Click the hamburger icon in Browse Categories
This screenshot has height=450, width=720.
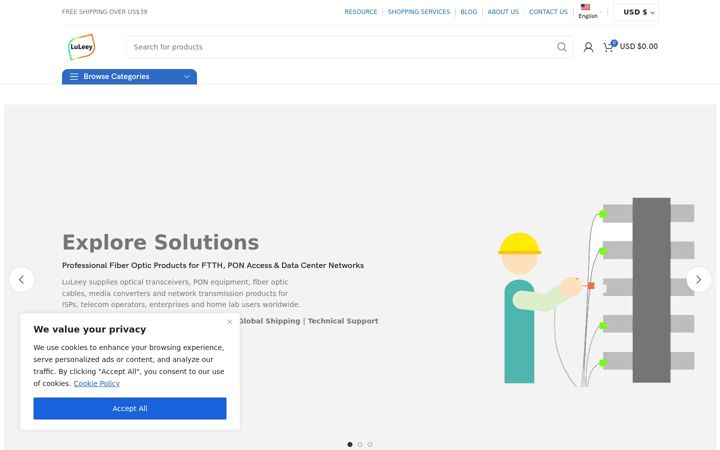pos(73,77)
